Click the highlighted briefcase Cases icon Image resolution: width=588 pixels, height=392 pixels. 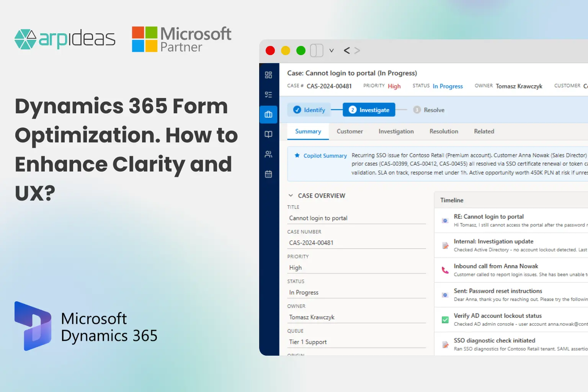coord(269,114)
